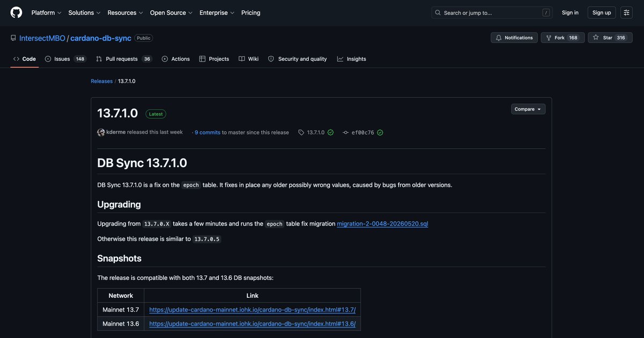The height and width of the screenshot is (338, 644).
Task: Open the 9 commits link
Action: click(x=208, y=132)
